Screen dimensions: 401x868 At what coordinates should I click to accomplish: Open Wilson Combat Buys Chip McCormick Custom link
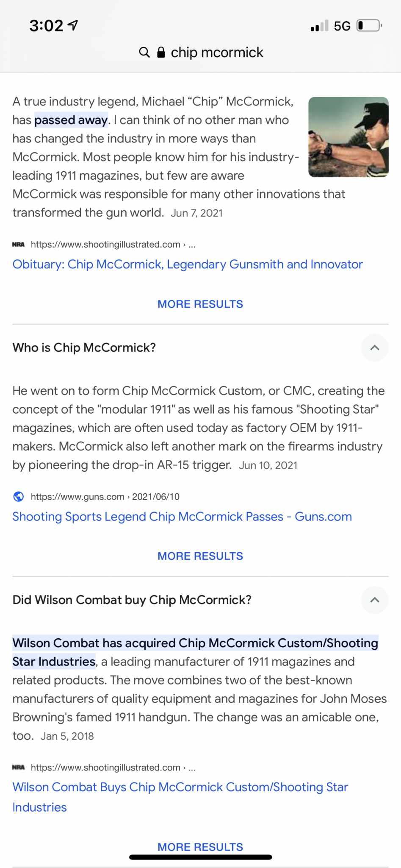point(180,797)
